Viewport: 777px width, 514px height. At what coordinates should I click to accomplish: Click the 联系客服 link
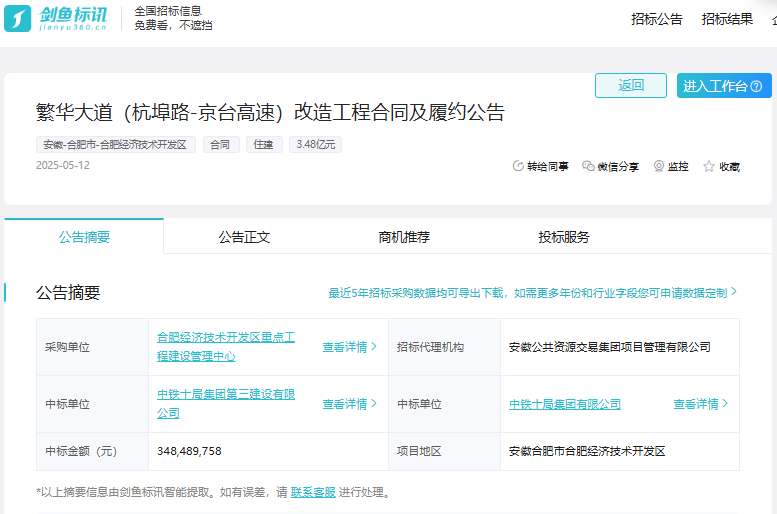coord(313,492)
